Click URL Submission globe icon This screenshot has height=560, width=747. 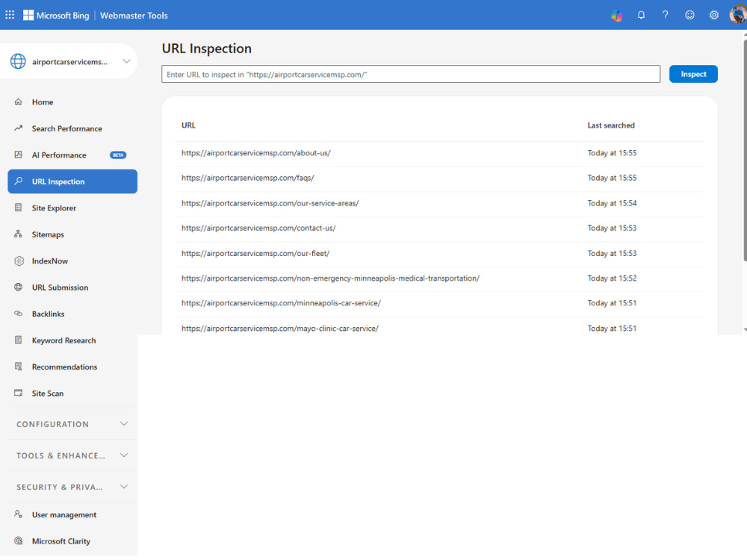tap(19, 287)
